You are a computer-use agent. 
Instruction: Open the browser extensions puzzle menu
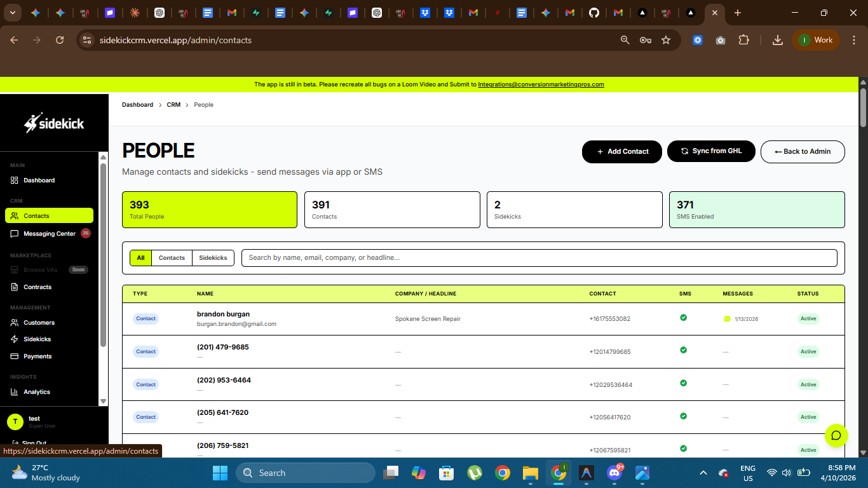(x=743, y=39)
